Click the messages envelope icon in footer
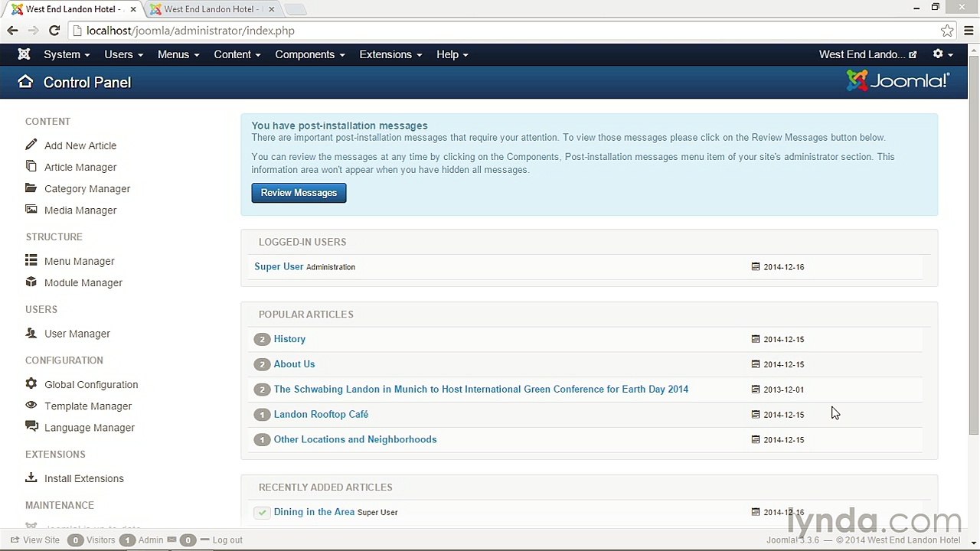 tap(171, 540)
